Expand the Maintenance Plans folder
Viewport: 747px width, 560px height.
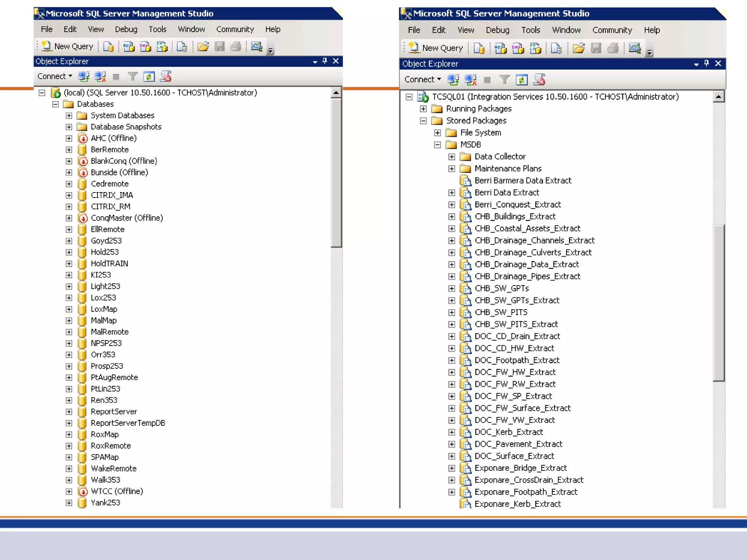(x=452, y=169)
